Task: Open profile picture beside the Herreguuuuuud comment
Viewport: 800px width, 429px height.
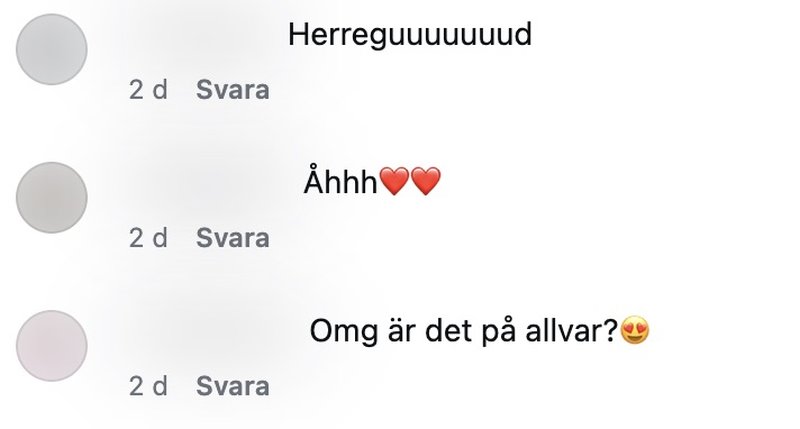Action: 52,49
